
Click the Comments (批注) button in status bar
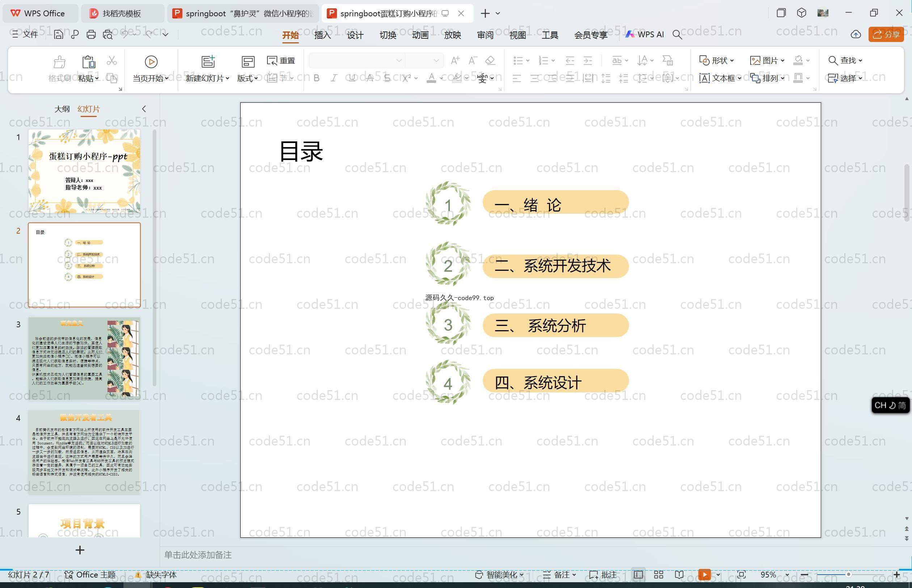(x=603, y=575)
